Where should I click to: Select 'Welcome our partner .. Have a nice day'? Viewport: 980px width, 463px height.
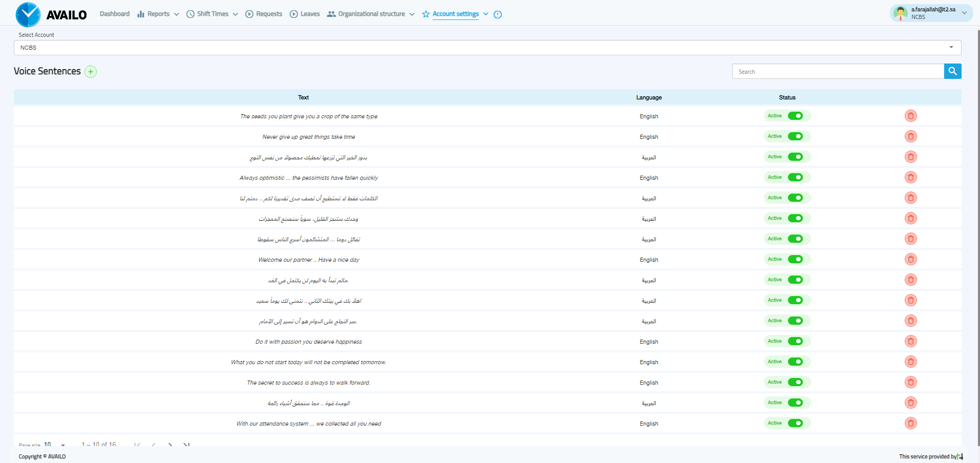tap(309, 260)
